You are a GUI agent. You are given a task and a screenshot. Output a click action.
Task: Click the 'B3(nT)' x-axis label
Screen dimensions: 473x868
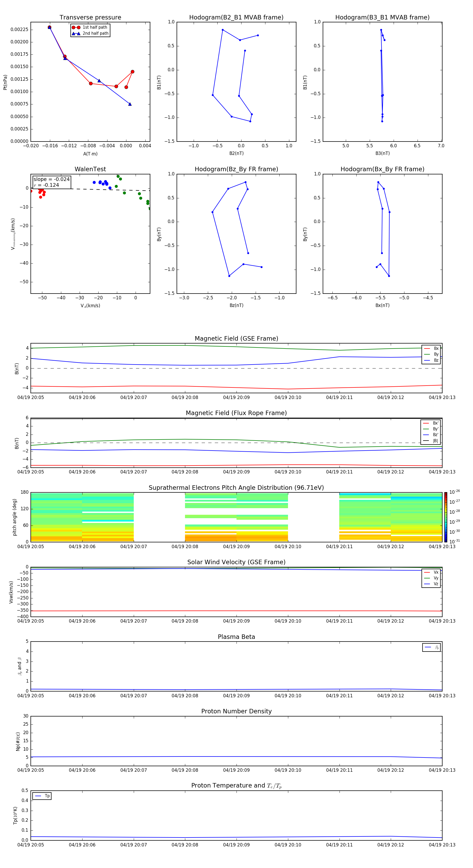(382, 153)
